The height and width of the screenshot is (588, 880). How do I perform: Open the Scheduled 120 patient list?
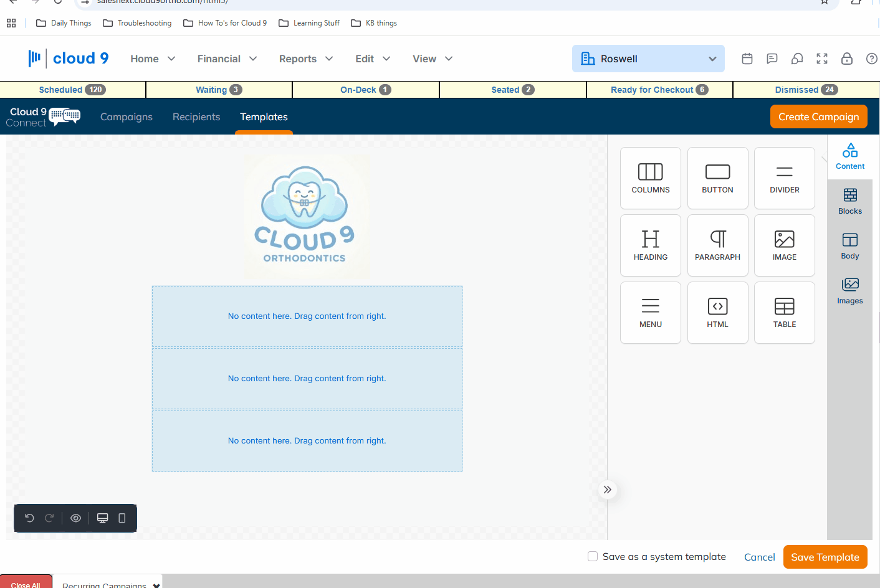pyautogui.click(x=73, y=90)
